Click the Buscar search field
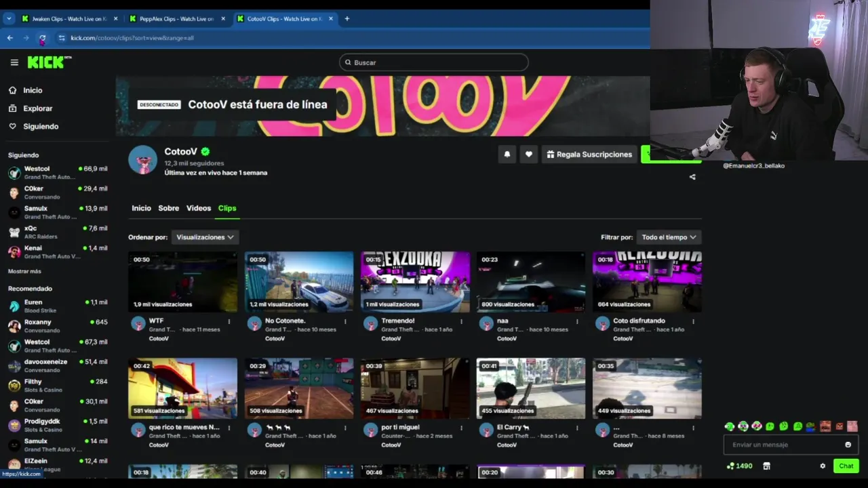Viewport: 868px width, 488px height. click(434, 62)
